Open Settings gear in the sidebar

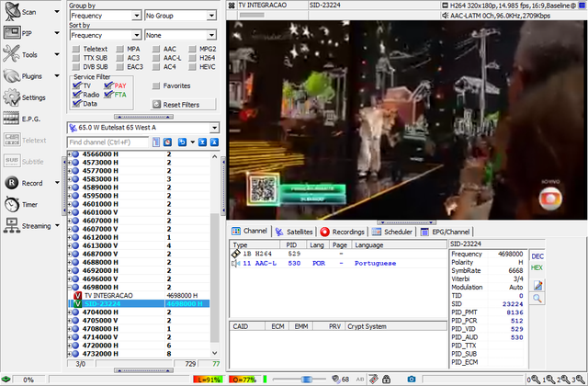pos(12,97)
